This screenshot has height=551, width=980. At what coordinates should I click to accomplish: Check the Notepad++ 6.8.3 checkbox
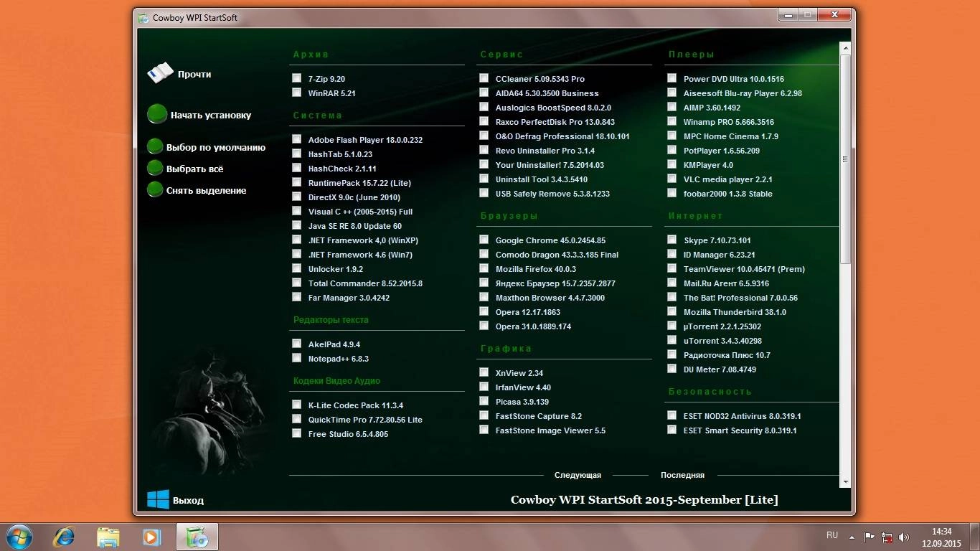click(x=296, y=358)
